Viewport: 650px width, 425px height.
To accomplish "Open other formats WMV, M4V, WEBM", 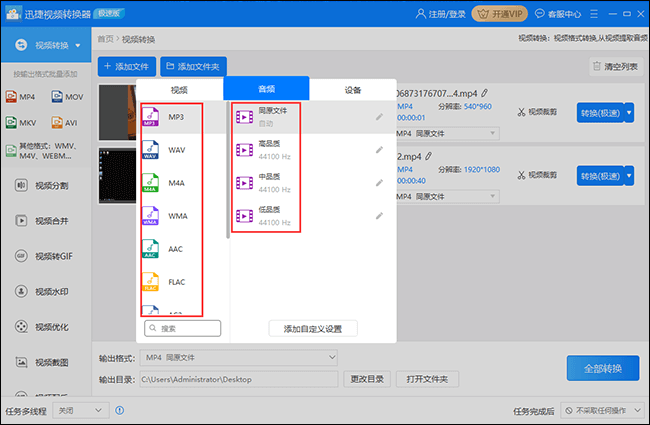I will coord(41,151).
